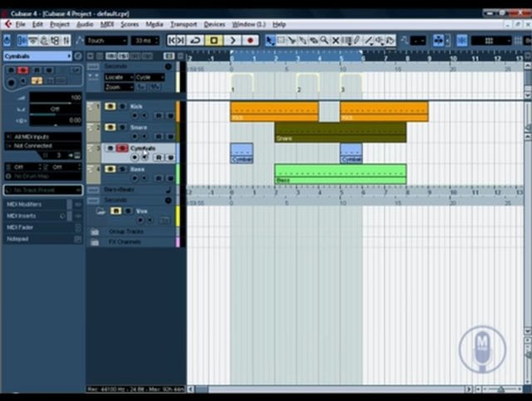Toggle the Cycle loop button
This screenshot has width=532, height=401.
tap(195, 41)
